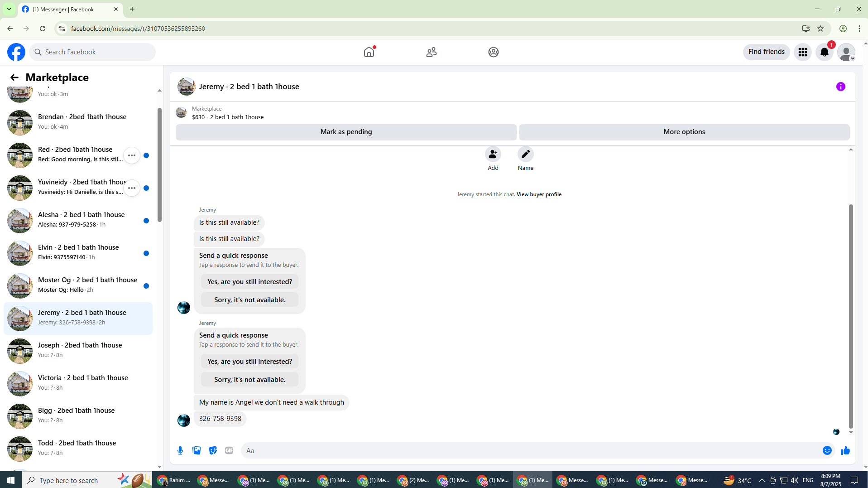Open Find friends
The image size is (868, 488).
point(767,52)
